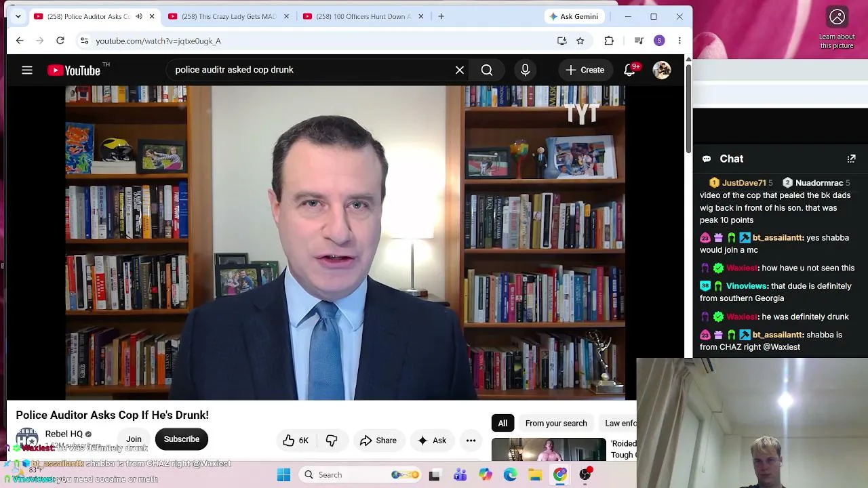View site information icon in address bar
Image resolution: width=868 pixels, height=488 pixels.
84,41
